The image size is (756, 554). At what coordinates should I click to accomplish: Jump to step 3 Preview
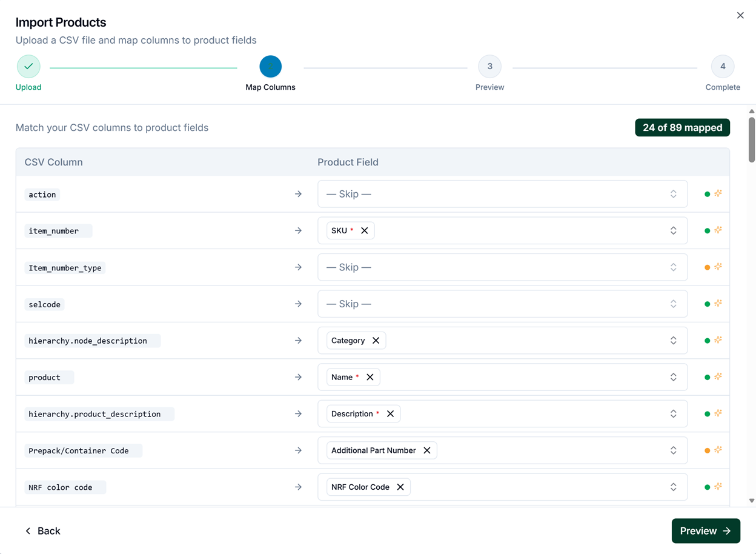(x=489, y=67)
